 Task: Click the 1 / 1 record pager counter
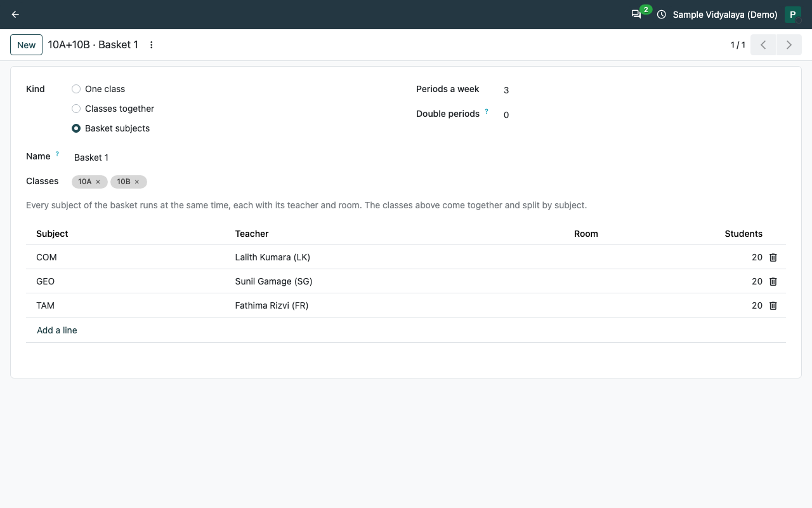pos(738,45)
